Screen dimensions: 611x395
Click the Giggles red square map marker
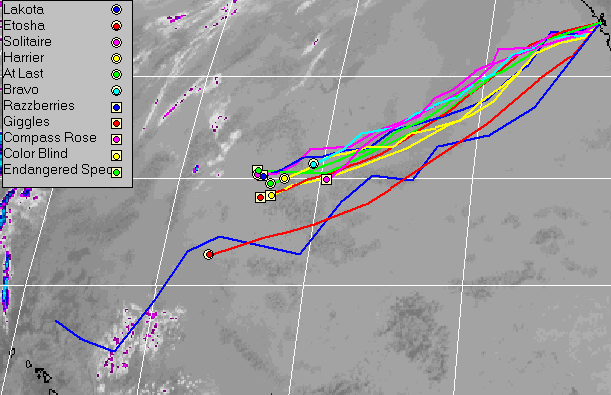coord(260,197)
